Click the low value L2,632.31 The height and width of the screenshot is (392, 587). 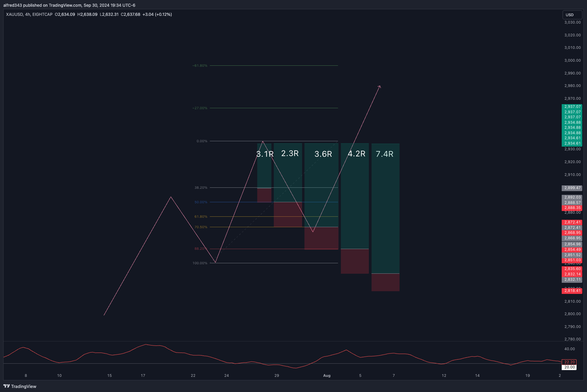(109, 14)
